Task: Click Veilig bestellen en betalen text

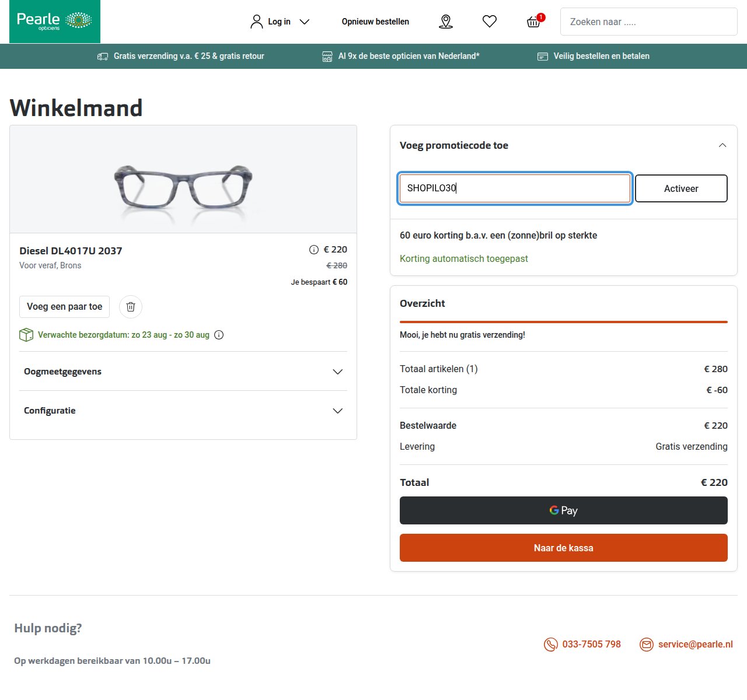Action: pos(602,56)
